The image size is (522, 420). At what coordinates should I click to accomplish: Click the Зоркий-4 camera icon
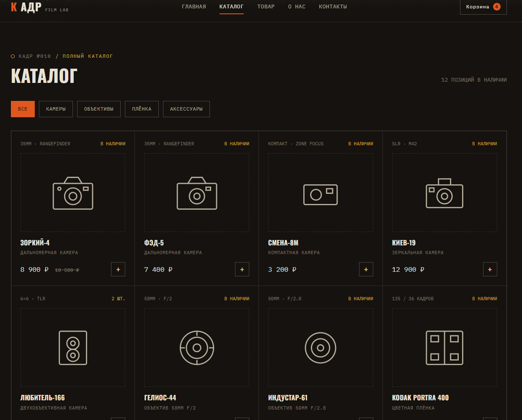73,193
